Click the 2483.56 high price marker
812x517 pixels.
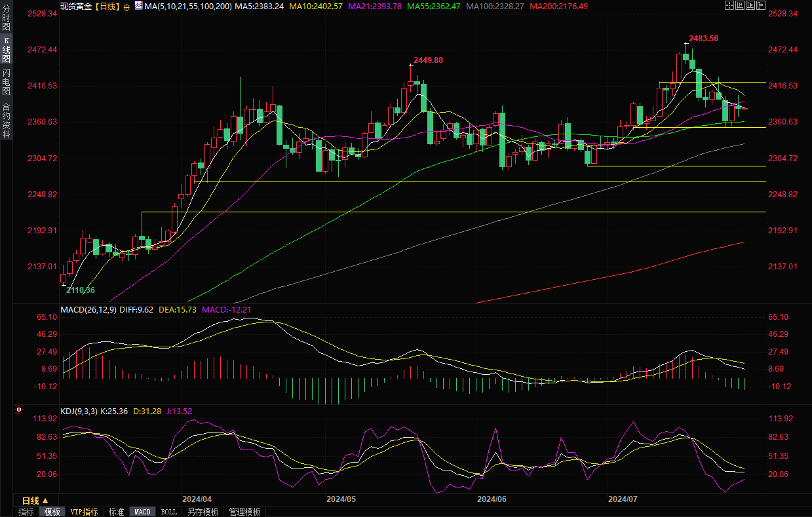(703, 39)
